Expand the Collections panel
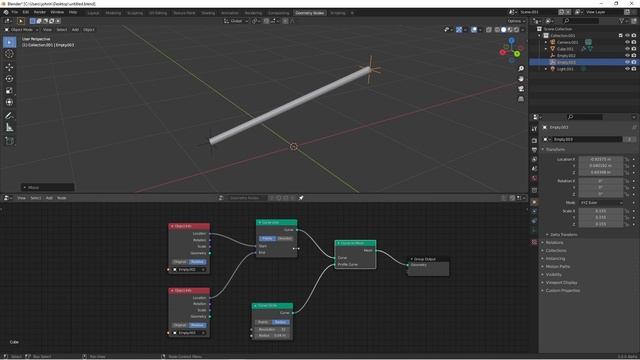Screen dimensions: 640x360 click(x=556, y=251)
